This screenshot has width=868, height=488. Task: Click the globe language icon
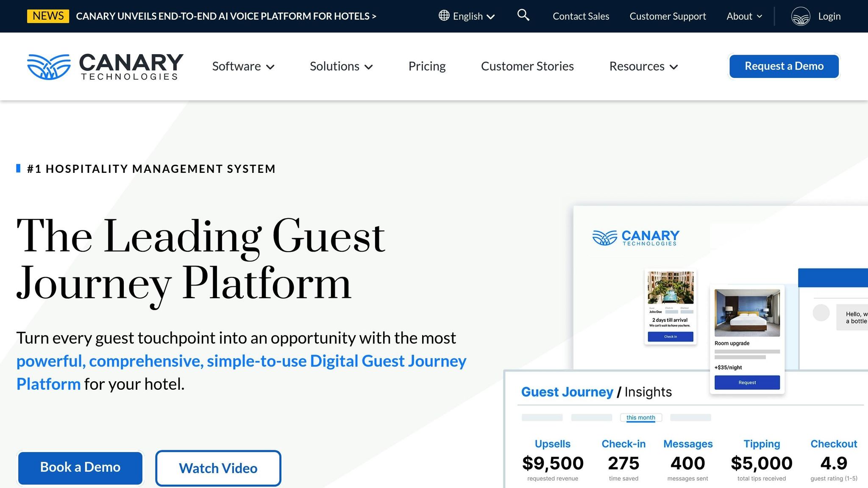[x=444, y=16]
